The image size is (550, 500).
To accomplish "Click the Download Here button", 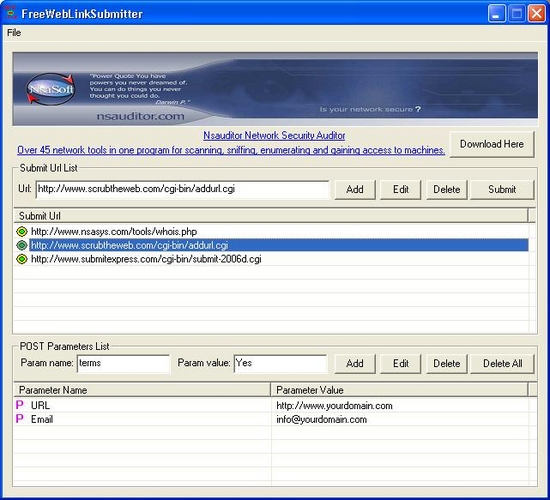I will tap(492, 144).
